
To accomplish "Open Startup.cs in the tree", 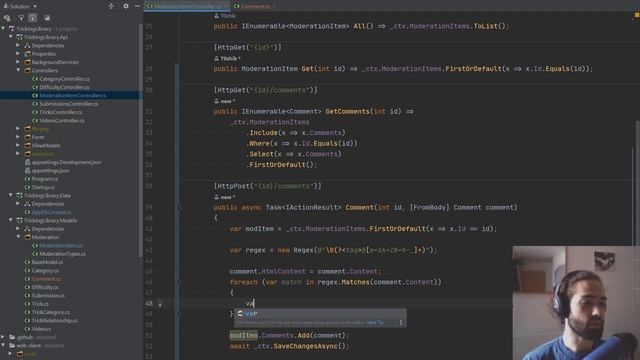I will (43, 187).
